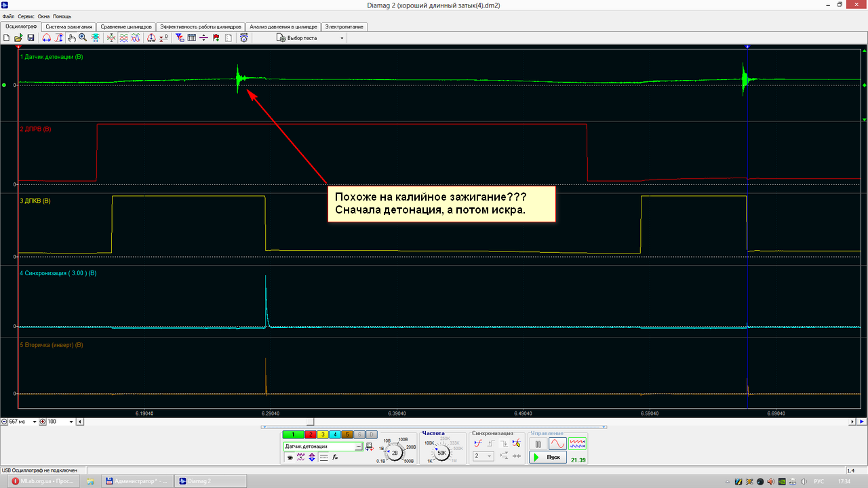Viewport: 868px width, 488px height.
Task: Open sensor selection with the ellipsis button
Action: point(359,447)
